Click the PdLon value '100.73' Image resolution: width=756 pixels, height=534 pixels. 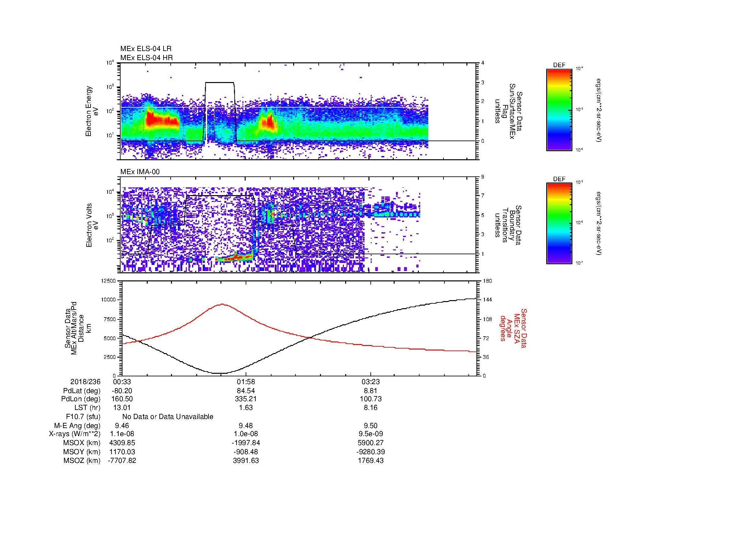[x=371, y=399]
